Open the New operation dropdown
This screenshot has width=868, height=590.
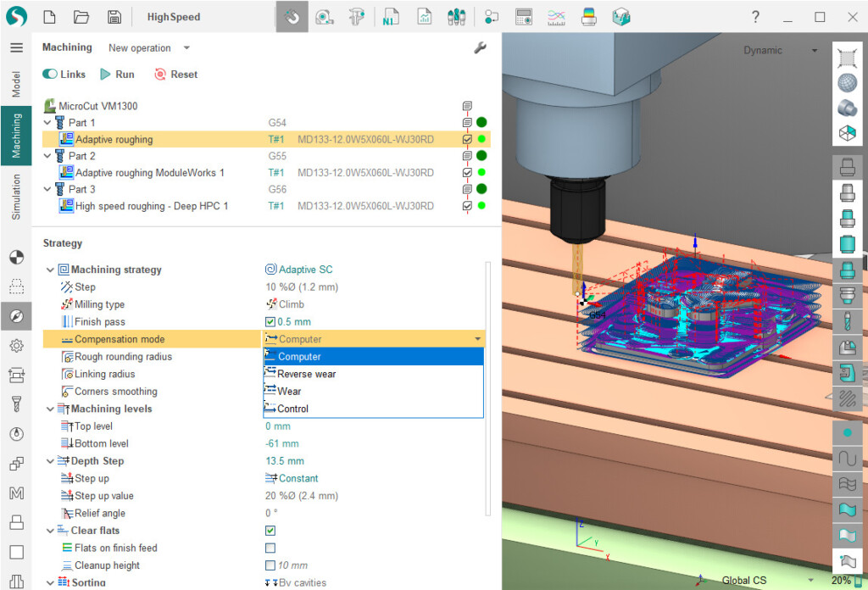click(149, 48)
